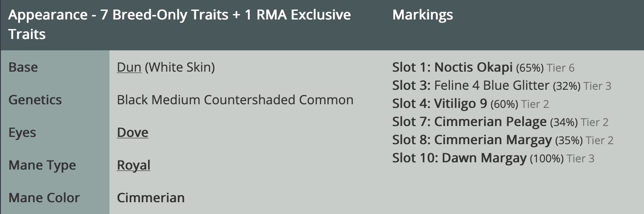Select the Markings column header
Viewport: 644px width, 214px height.
pyautogui.click(x=422, y=15)
